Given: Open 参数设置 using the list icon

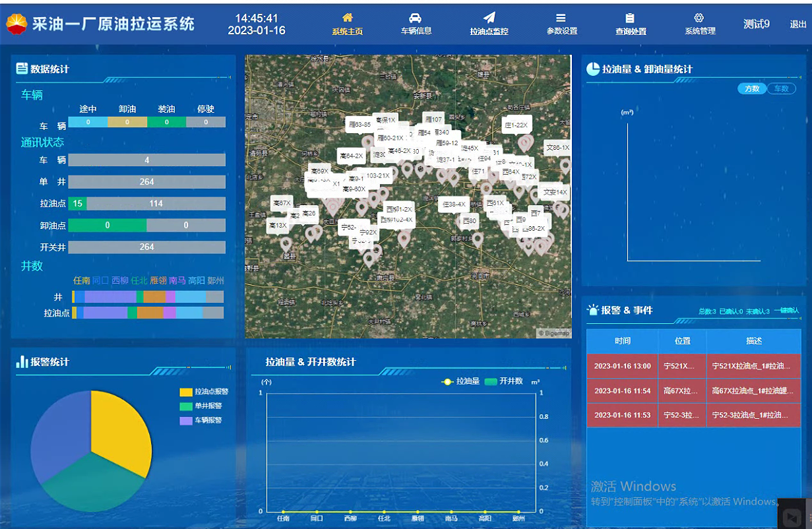Looking at the screenshot, I should pyautogui.click(x=561, y=18).
